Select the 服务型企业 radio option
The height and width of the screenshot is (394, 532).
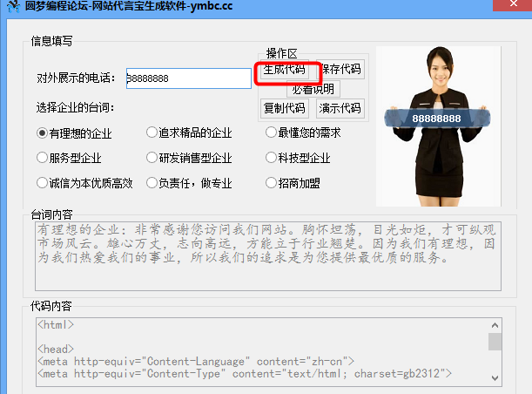click(69, 158)
